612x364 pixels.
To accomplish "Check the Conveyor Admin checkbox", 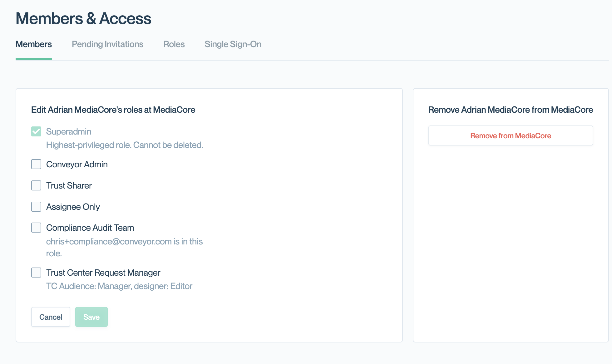I will click(x=36, y=164).
